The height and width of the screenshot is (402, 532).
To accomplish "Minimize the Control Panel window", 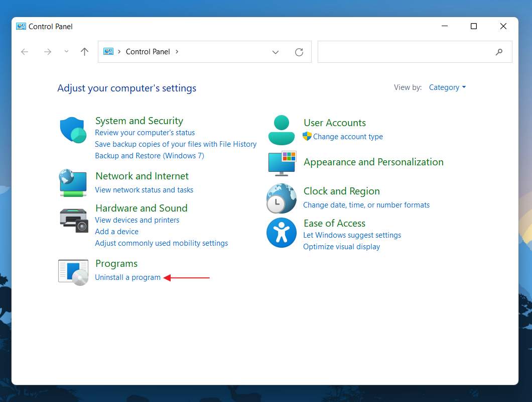I will pos(445,26).
